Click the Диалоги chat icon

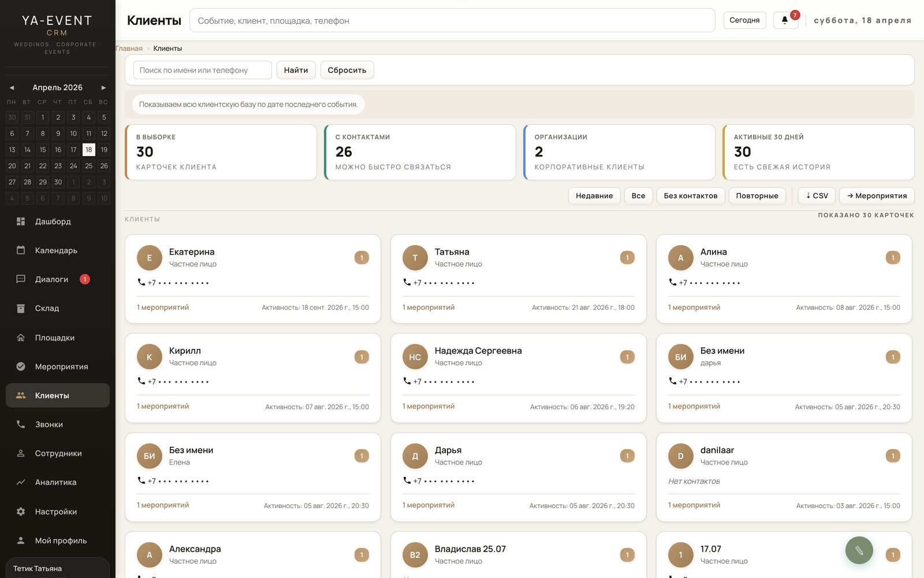21,279
